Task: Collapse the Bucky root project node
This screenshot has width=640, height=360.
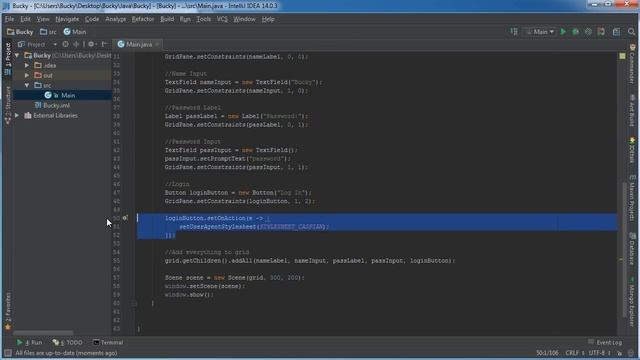Action: (x=17, y=55)
